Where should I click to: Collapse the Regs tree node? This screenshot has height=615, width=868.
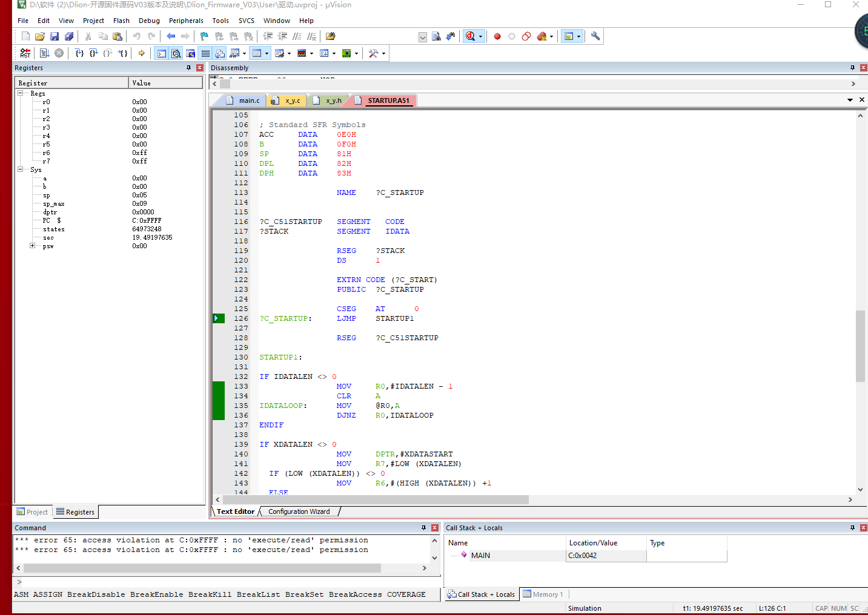(x=20, y=93)
